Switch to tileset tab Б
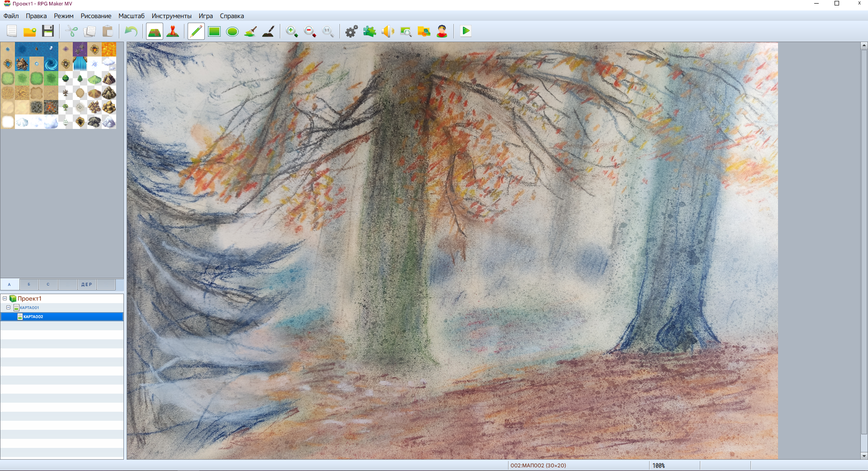 click(29, 285)
